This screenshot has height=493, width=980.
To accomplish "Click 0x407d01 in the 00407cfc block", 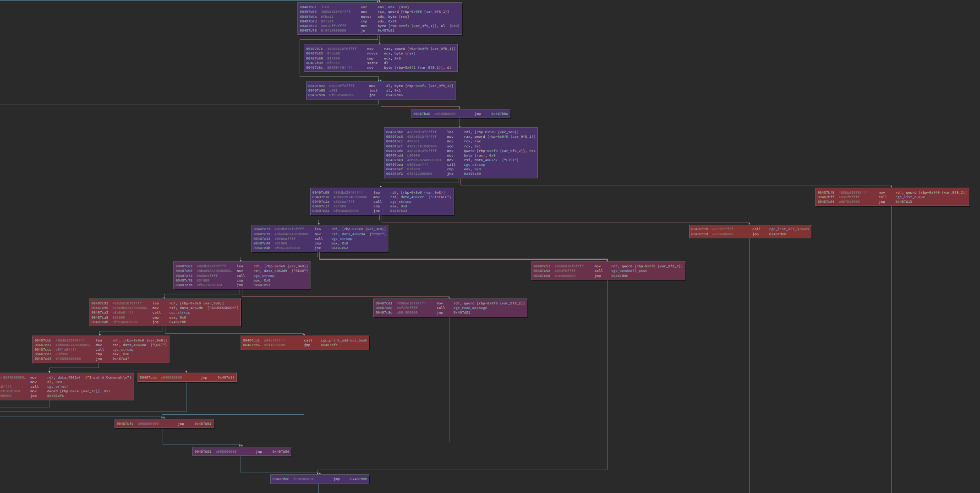I will [203, 424].
